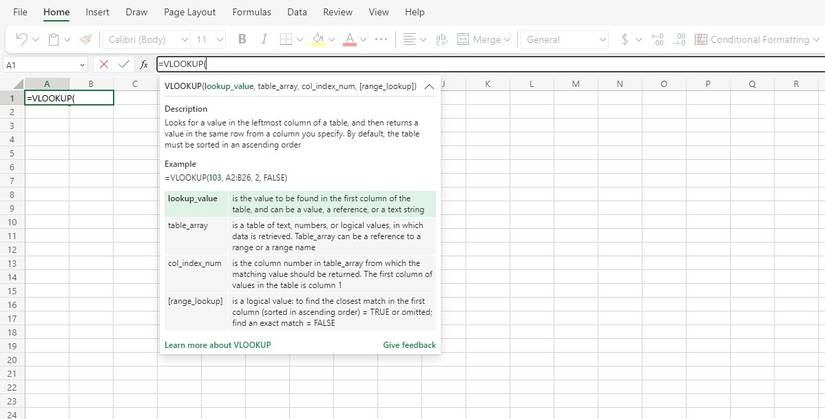825x419 pixels.
Task: Select row 5 header
Action: click(12, 153)
